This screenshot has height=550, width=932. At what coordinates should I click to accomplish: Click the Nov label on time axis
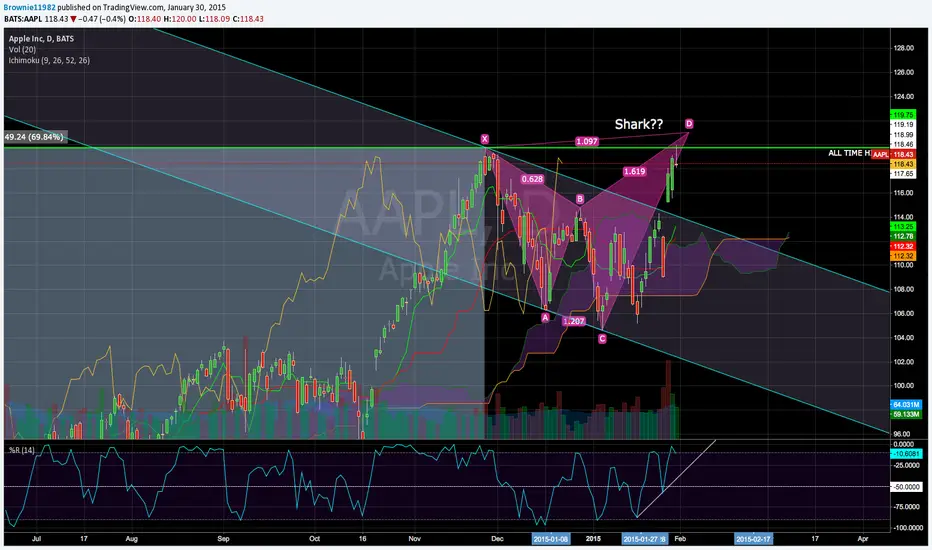point(415,539)
